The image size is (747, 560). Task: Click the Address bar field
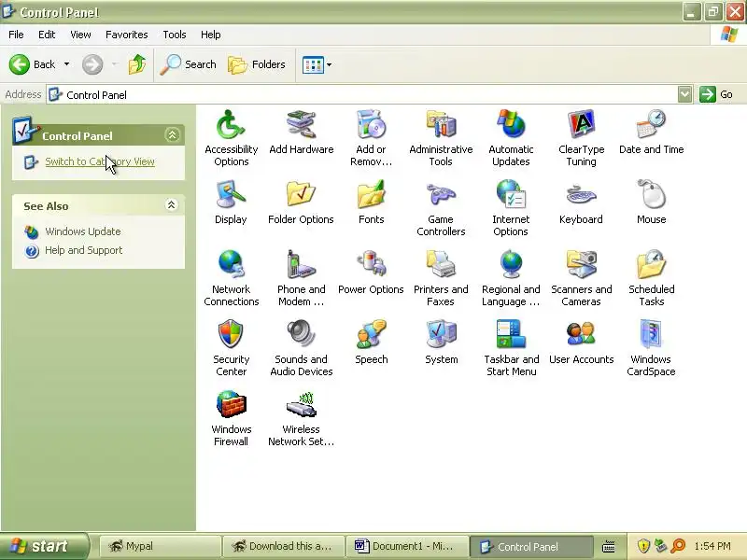tap(362, 94)
